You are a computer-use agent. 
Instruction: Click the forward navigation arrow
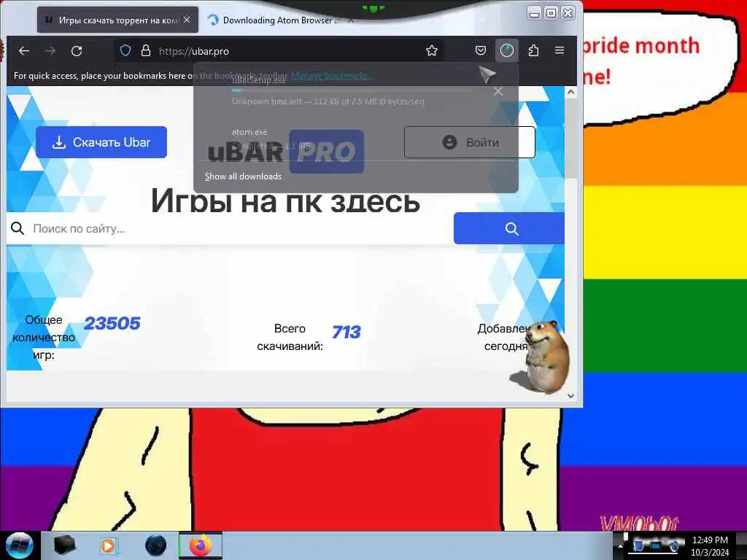point(50,51)
